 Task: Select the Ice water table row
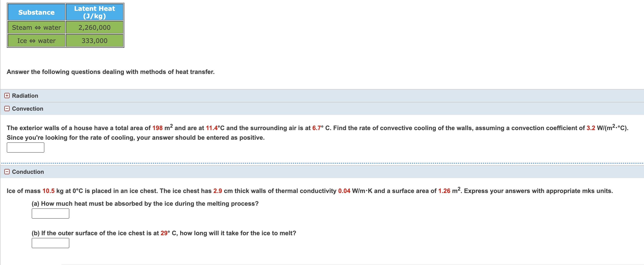coord(36,41)
